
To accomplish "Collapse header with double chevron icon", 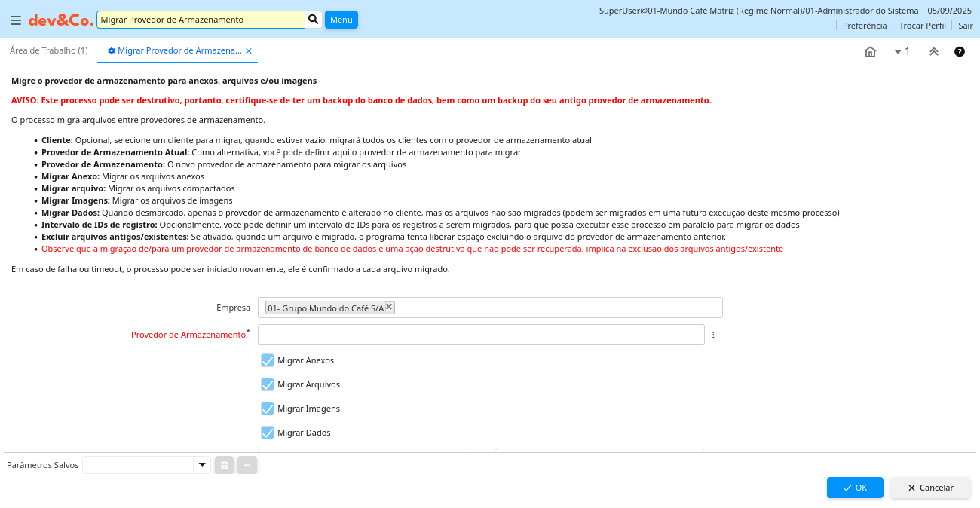I will pyautogui.click(x=933, y=52).
